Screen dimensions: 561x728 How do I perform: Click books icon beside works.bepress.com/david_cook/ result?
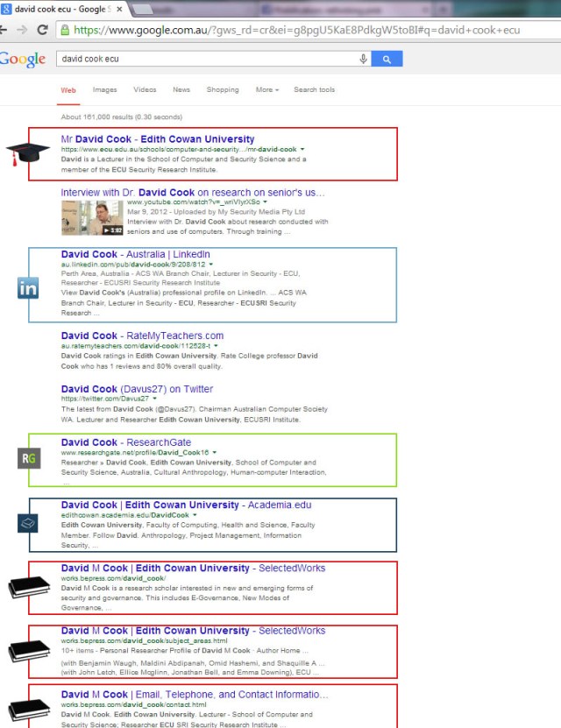pos(29,587)
